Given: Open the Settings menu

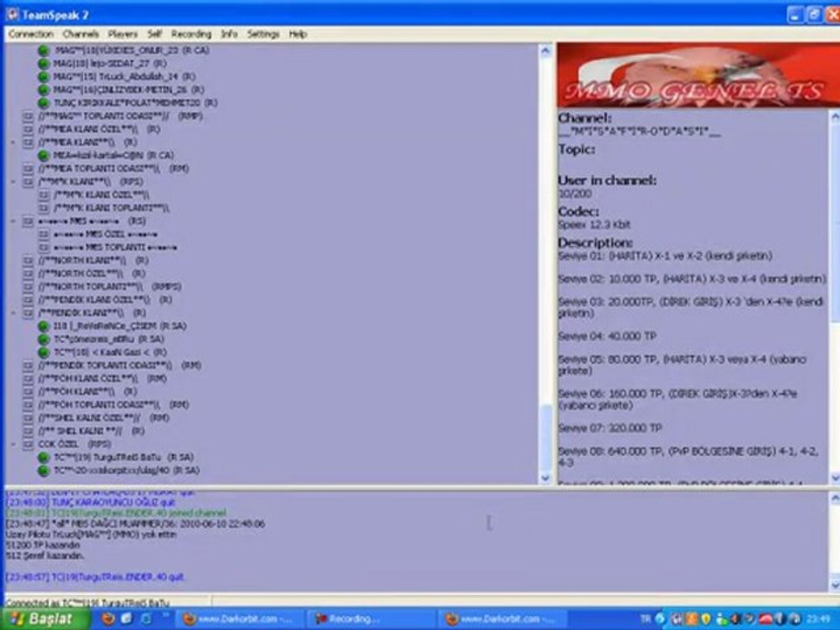Looking at the screenshot, I should pyautogui.click(x=263, y=34).
